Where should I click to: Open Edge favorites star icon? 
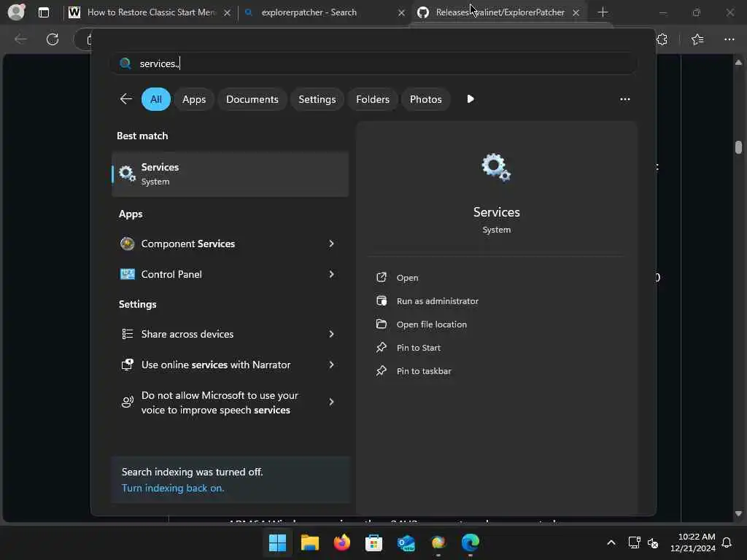697,39
